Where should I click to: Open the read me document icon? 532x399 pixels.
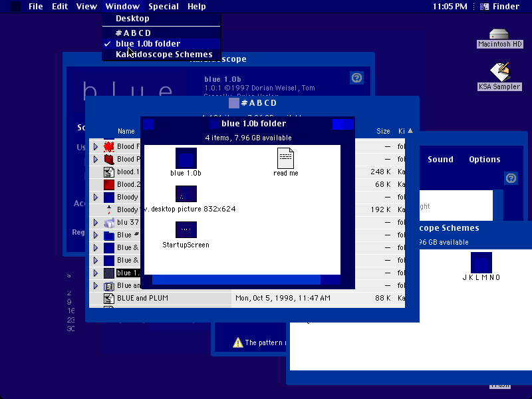pyautogui.click(x=285, y=158)
